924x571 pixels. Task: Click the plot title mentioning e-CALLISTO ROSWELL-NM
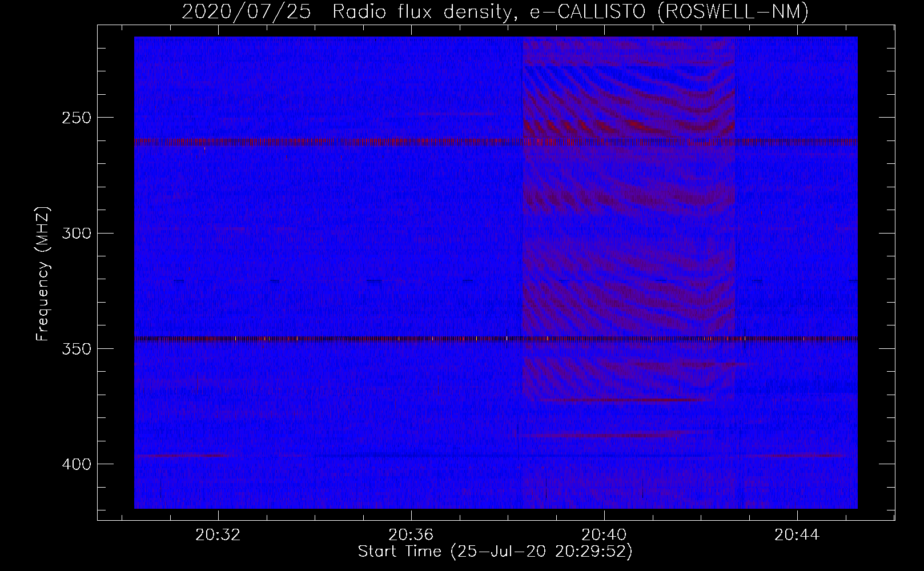point(495,11)
